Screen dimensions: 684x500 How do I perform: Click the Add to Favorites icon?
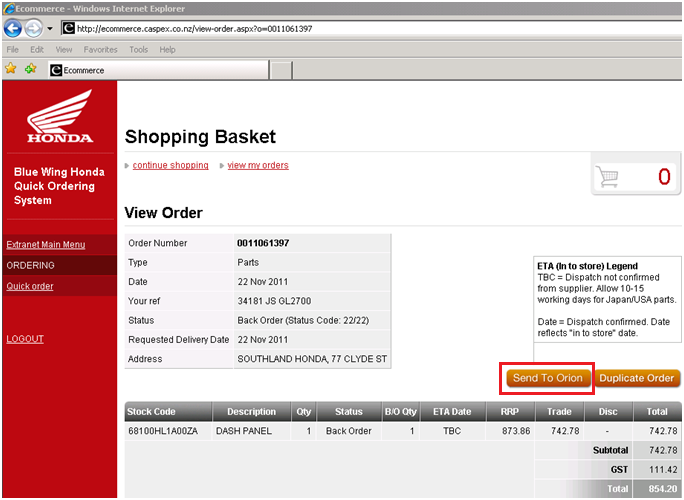pyautogui.click(x=31, y=68)
